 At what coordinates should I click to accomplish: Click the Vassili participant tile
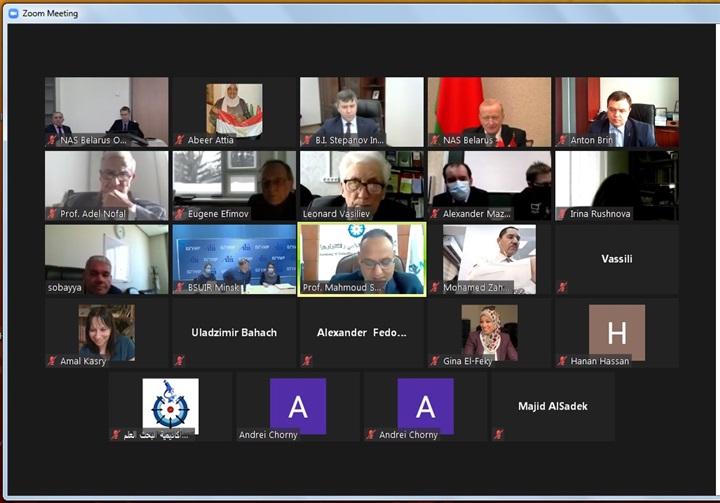coord(616,259)
